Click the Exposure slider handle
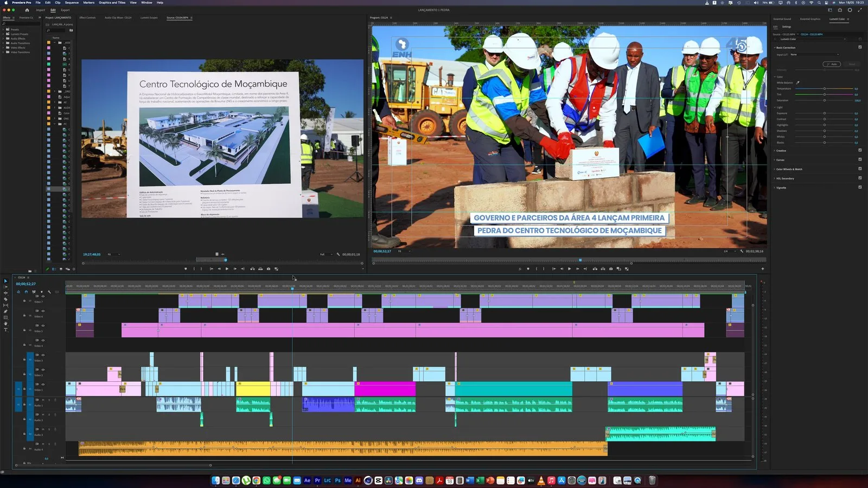The height and width of the screenshot is (488, 868). (825, 113)
